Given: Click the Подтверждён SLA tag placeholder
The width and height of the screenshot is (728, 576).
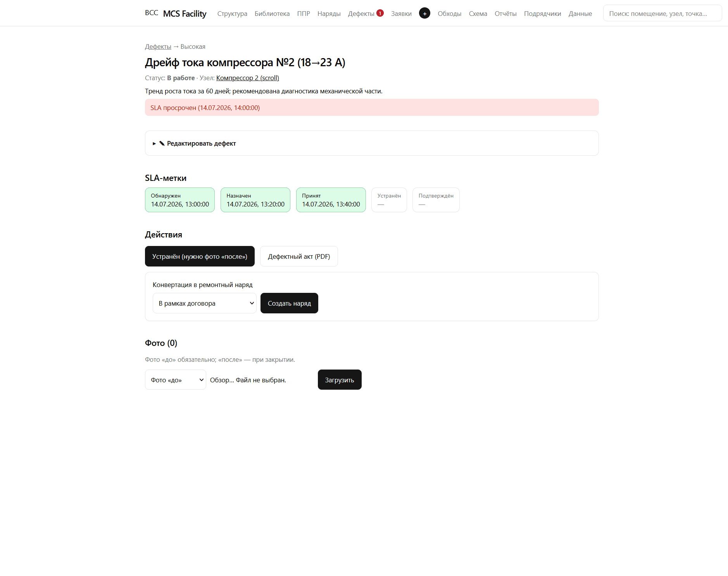Looking at the screenshot, I should click(x=436, y=200).
